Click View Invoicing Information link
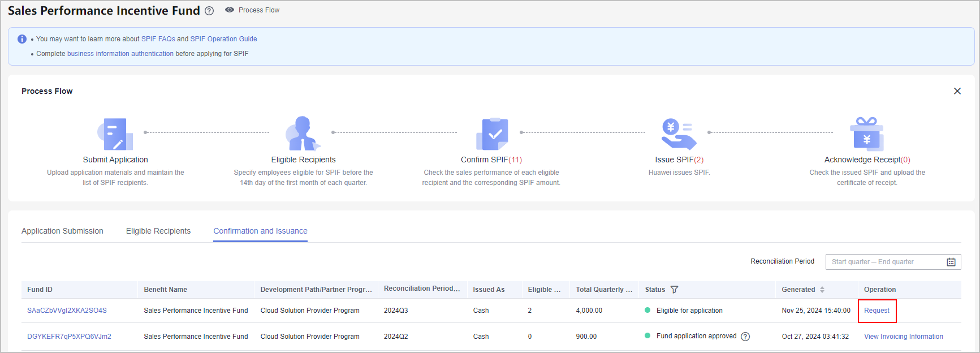The height and width of the screenshot is (353, 980). pyautogui.click(x=903, y=337)
